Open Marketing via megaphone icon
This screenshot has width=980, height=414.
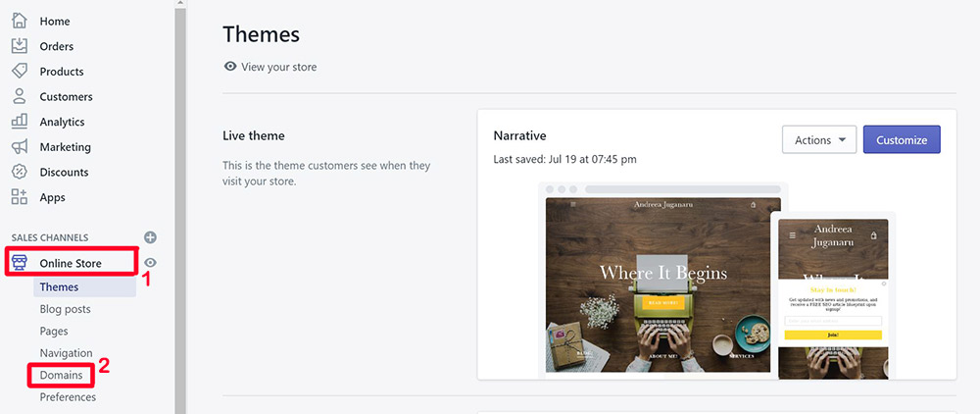(x=20, y=147)
